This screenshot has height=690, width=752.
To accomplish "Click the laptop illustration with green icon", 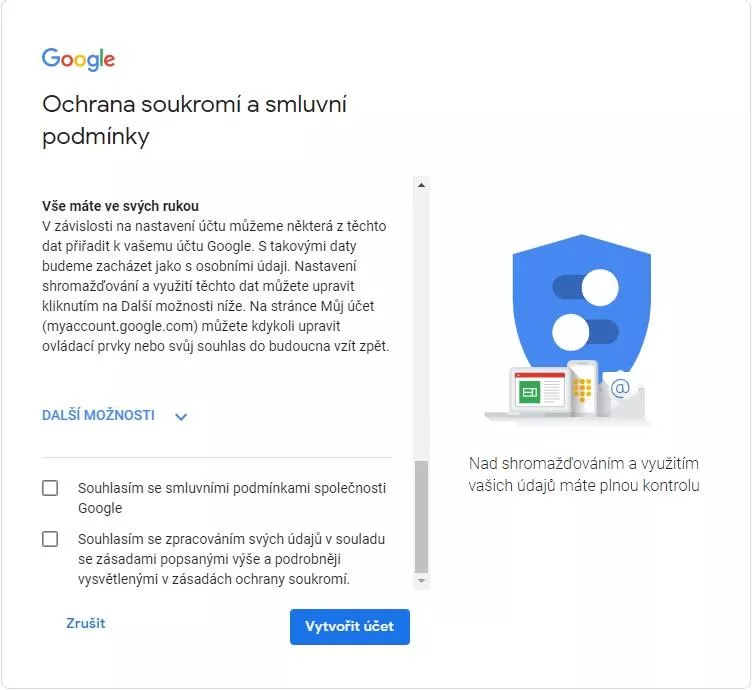I will coord(533,392).
